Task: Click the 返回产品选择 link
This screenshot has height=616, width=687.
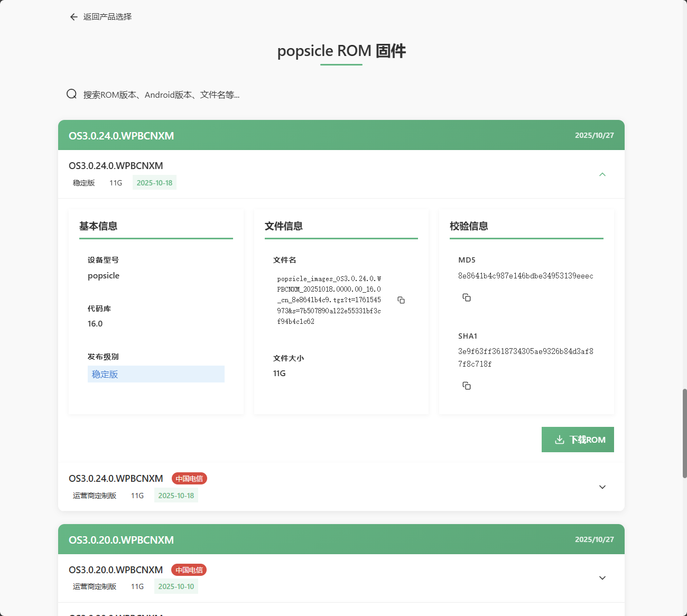Action: pos(107,16)
